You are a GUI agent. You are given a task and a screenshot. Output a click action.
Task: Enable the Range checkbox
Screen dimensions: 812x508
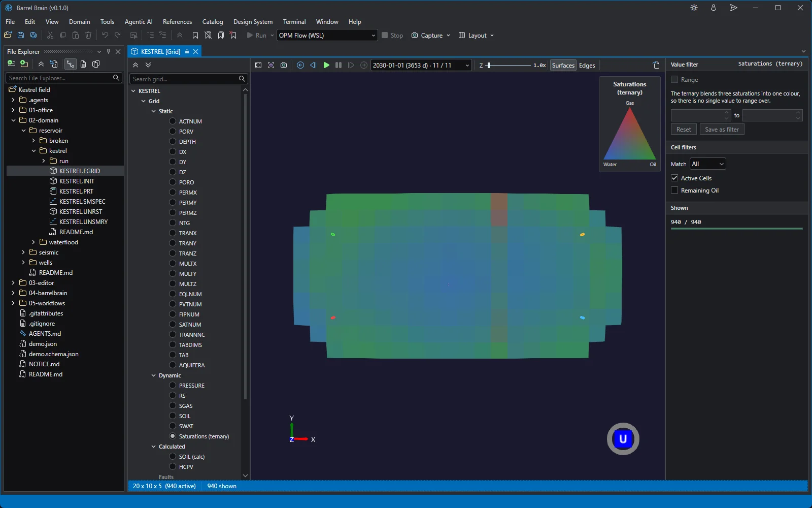(674, 79)
